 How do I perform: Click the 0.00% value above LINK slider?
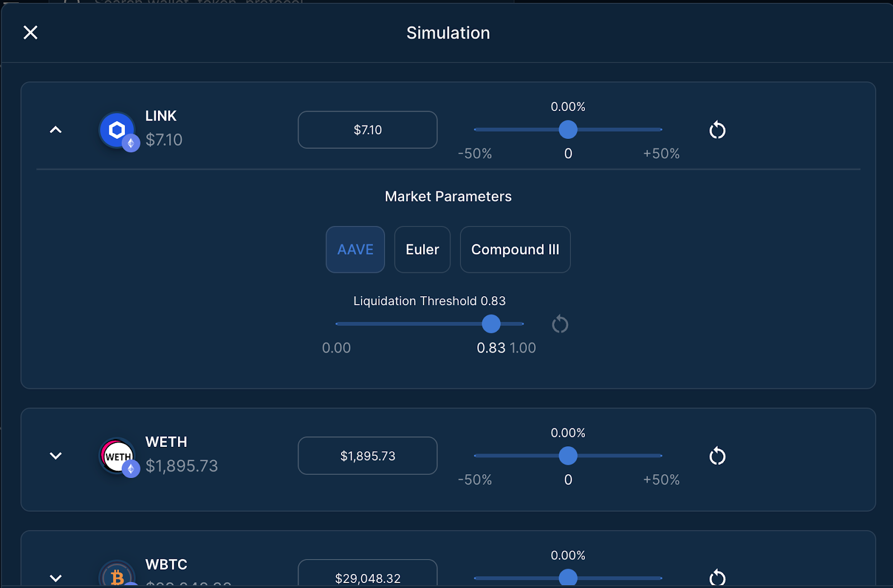568,107
